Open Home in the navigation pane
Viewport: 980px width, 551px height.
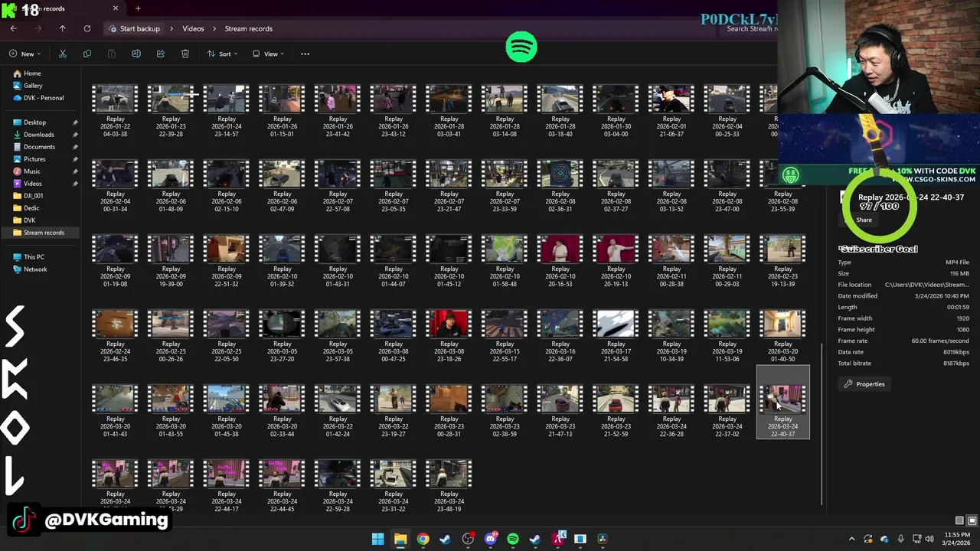(32, 73)
